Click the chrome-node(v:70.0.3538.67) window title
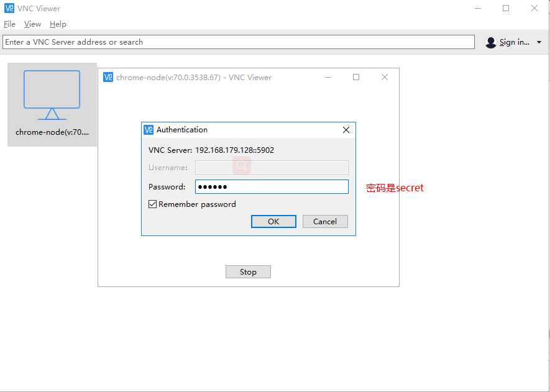Viewport: 550px width, 392px height. (x=194, y=78)
